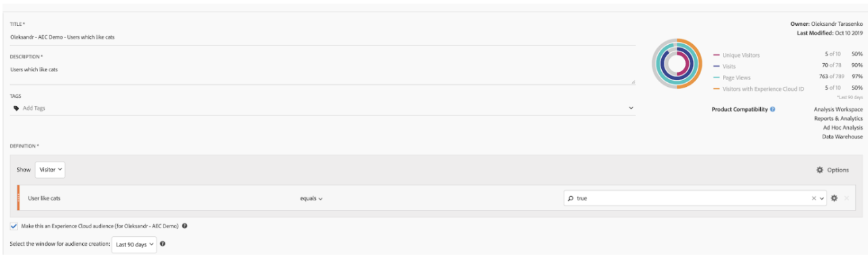Click the Title input field
Screen dimensions: 868x256
(323, 37)
